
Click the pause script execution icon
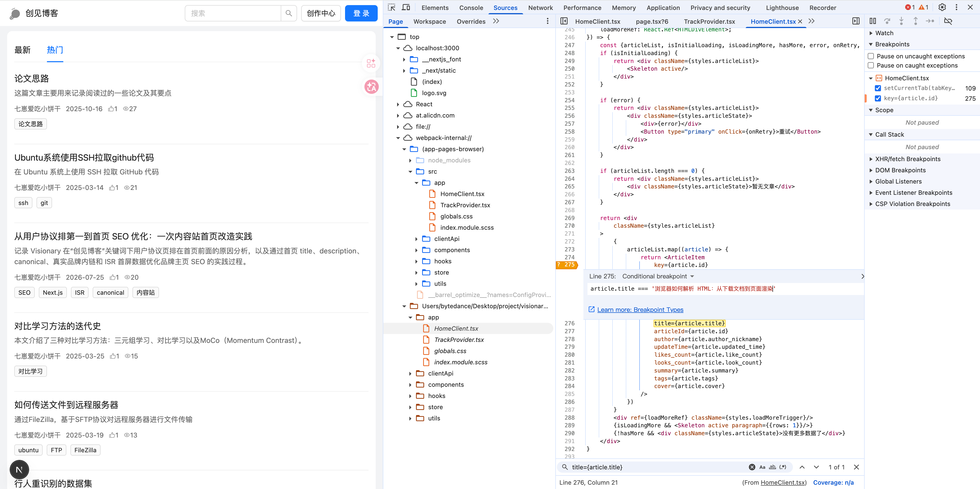click(873, 21)
